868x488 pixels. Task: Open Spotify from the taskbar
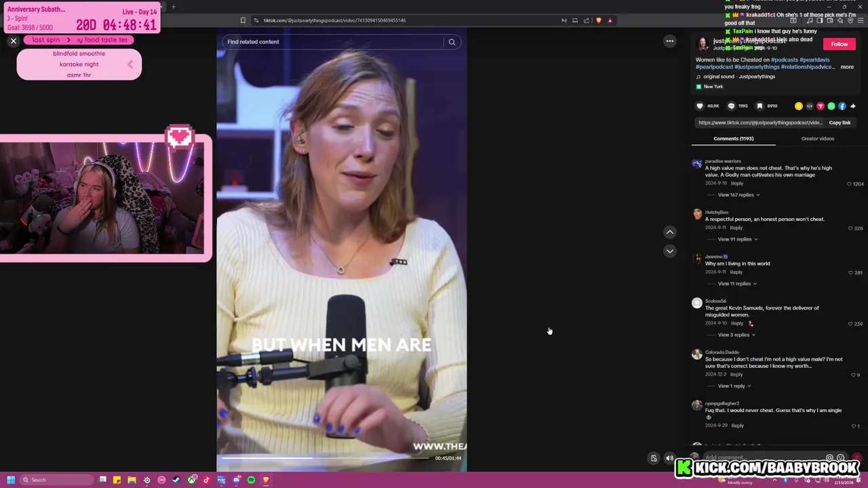coord(251,480)
